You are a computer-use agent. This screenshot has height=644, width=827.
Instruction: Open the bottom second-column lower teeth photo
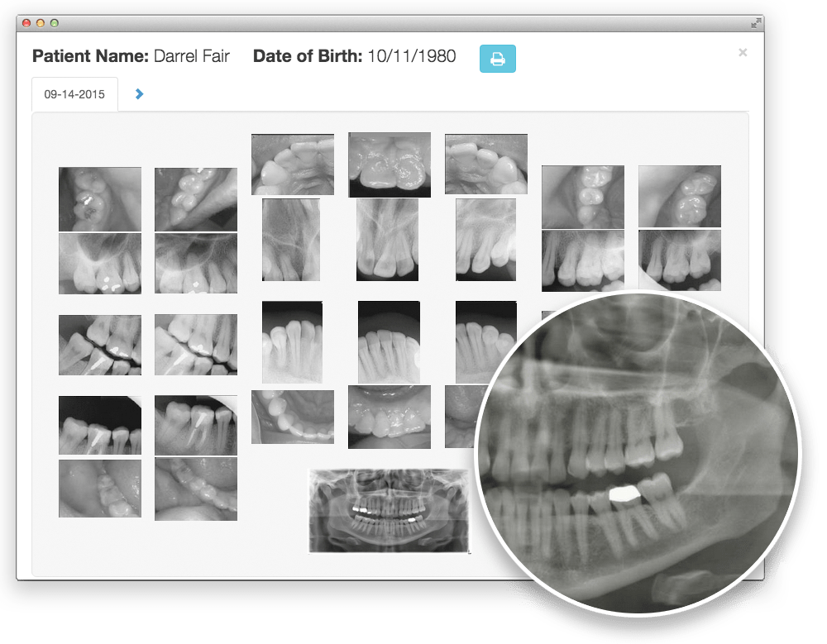click(x=196, y=489)
